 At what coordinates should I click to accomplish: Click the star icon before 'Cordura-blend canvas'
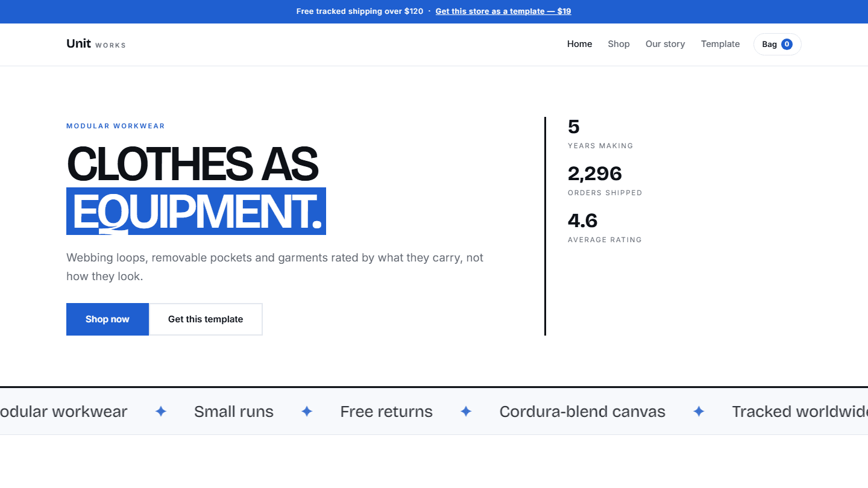click(x=466, y=411)
